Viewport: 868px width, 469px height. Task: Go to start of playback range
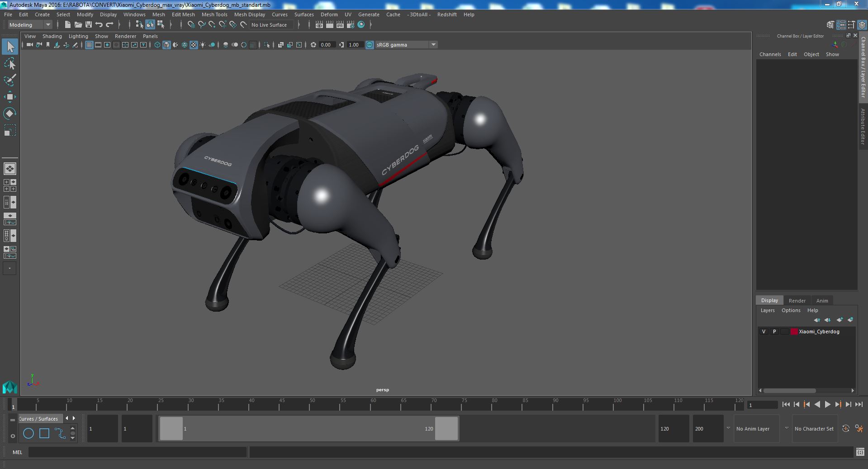786,405
